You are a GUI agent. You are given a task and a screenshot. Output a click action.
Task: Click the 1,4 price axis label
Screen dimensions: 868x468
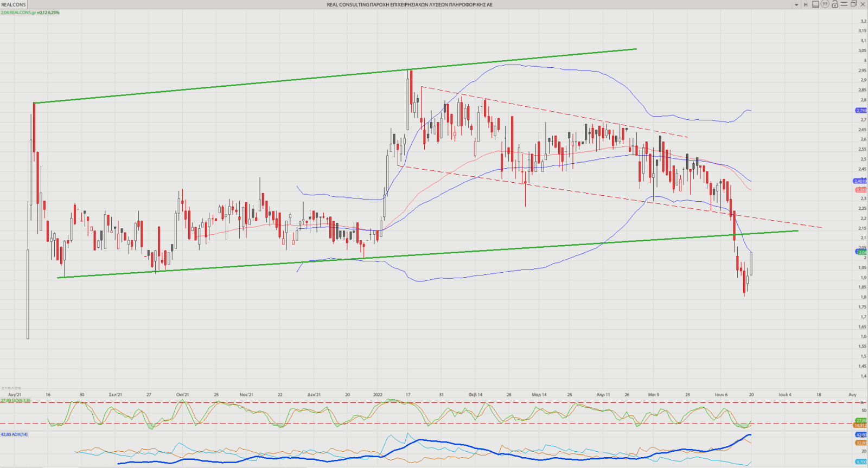pos(863,376)
